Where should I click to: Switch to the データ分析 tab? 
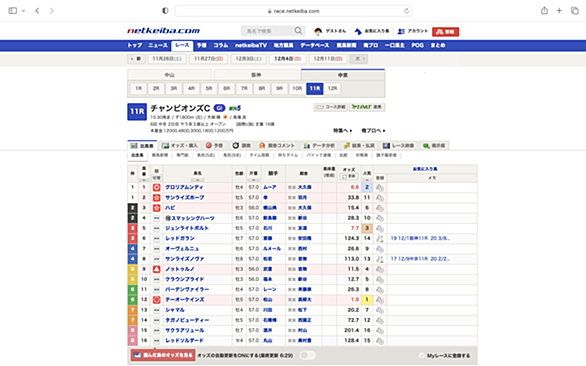tap(320, 145)
